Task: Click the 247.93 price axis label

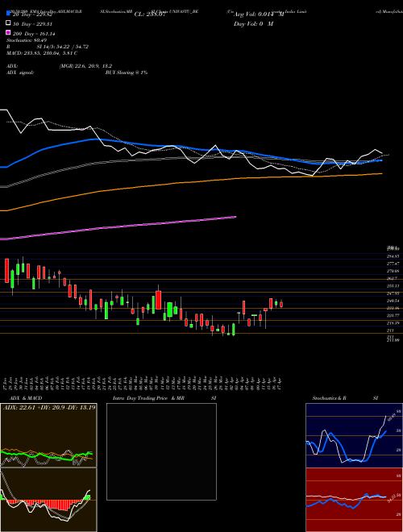Action: click(x=393, y=293)
